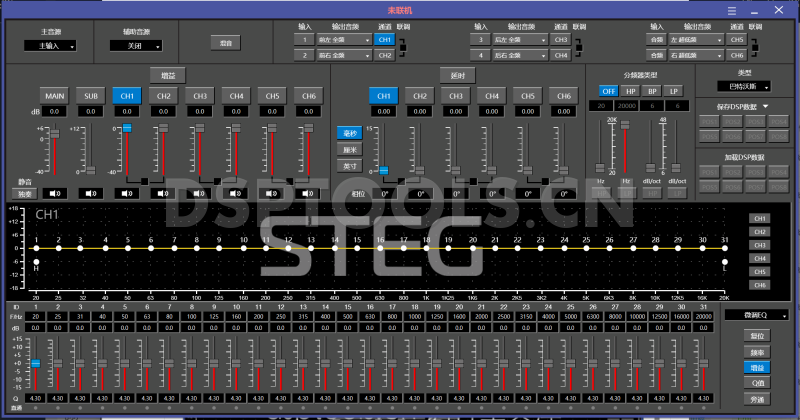Click the CH4 gain mute speaker icon

coord(235,192)
